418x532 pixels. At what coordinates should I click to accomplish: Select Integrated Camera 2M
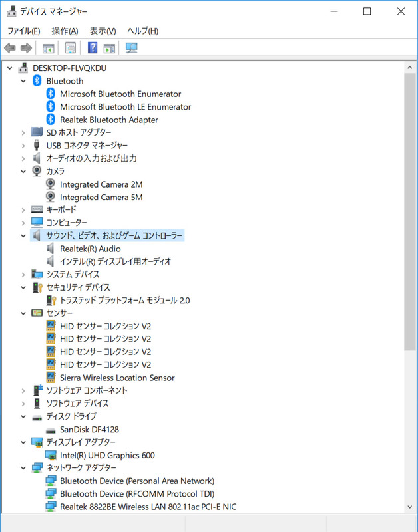pyautogui.click(x=101, y=184)
